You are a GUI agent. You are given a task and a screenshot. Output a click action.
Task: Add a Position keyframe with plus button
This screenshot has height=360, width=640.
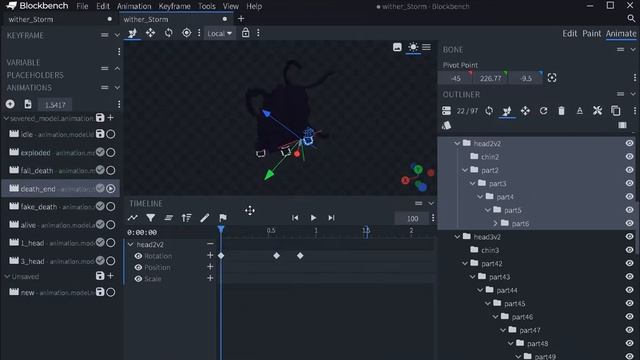point(210,267)
